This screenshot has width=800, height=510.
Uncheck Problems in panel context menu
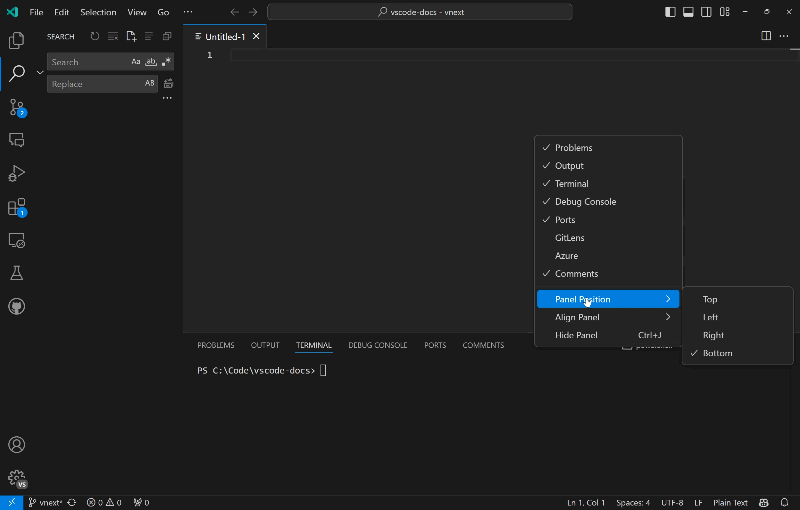click(x=573, y=148)
